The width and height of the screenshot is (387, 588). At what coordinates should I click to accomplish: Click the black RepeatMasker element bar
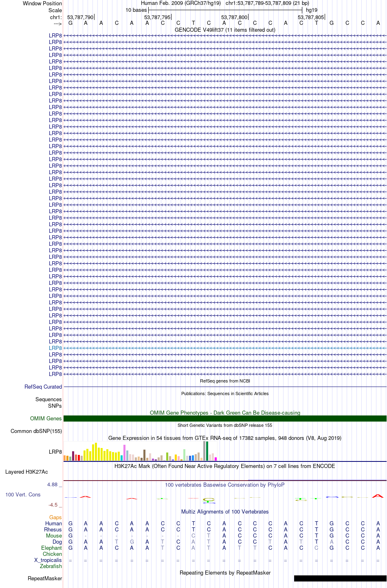tap(340, 578)
